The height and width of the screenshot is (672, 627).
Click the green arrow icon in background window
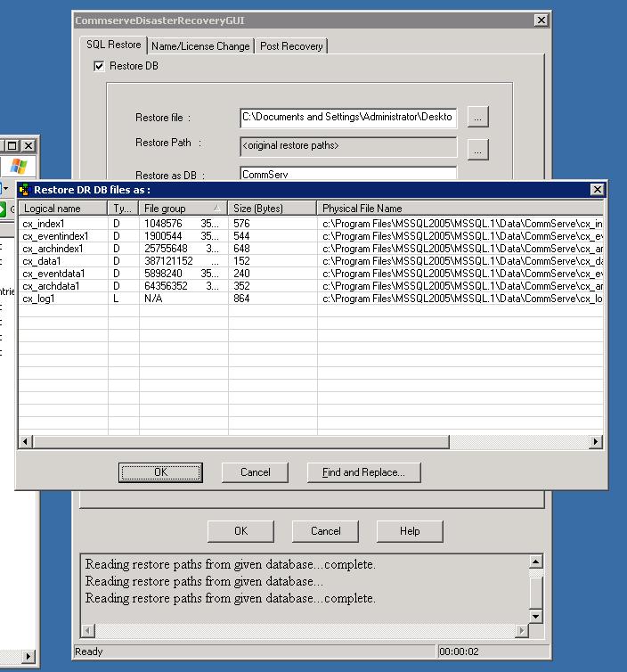pos(2,209)
